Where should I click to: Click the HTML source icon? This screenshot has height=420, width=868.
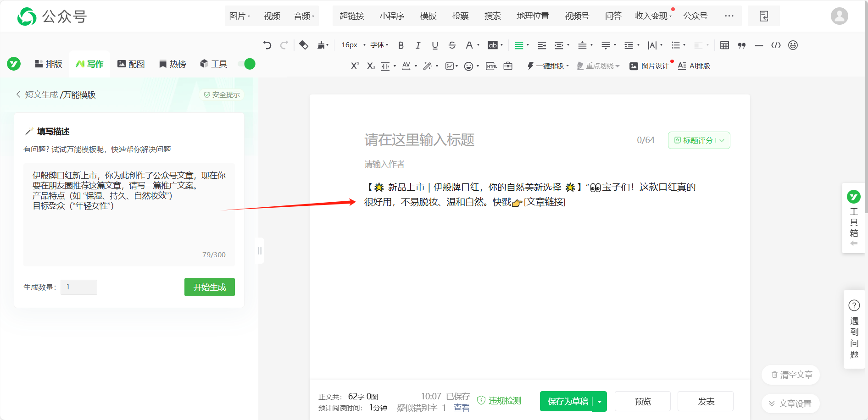click(491, 66)
